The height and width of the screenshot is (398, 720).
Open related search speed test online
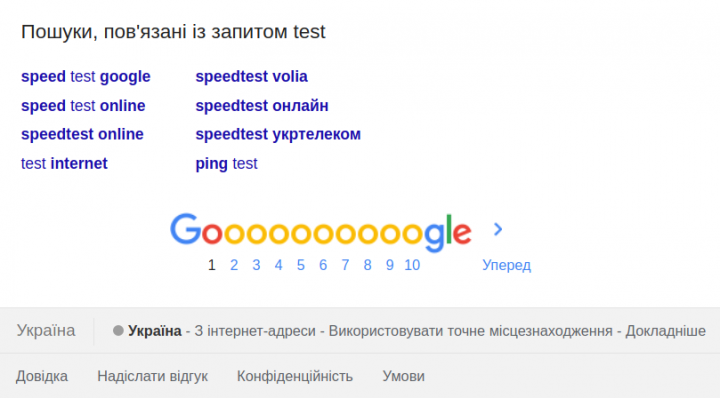83,106
